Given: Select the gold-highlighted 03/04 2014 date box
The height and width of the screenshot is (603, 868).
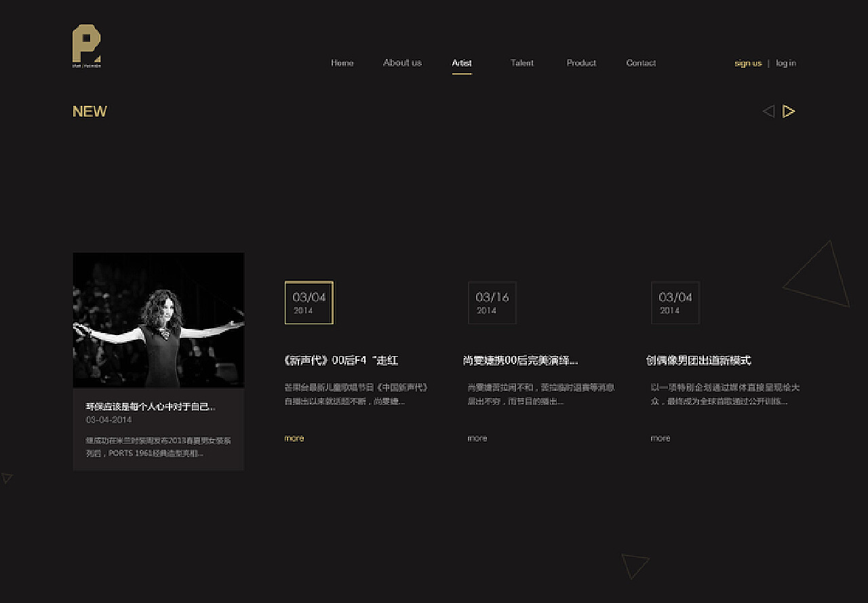Looking at the screenshot, I should [x=309, y=303].
